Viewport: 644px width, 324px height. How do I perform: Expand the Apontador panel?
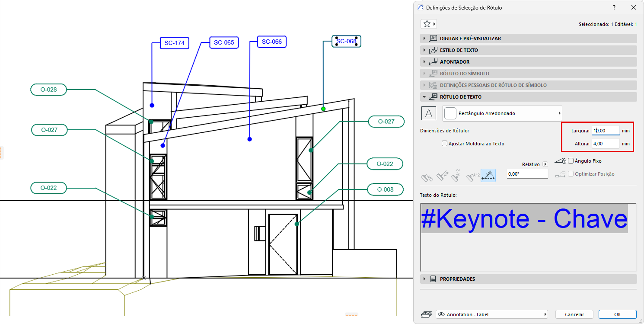(529, 62)
